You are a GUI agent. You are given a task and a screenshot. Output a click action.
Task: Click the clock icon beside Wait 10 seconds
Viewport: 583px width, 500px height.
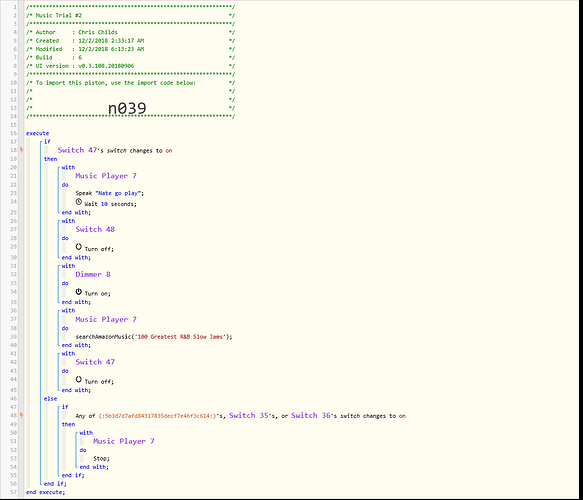[x=78, y=202]
